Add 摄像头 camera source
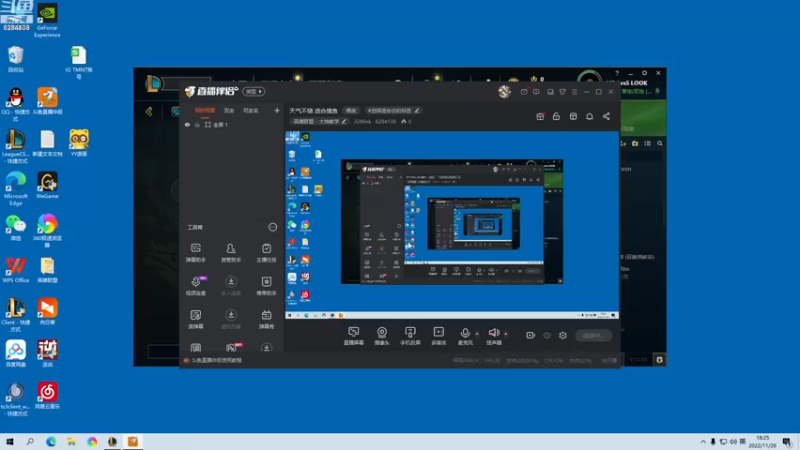 [x=382, y=336]
